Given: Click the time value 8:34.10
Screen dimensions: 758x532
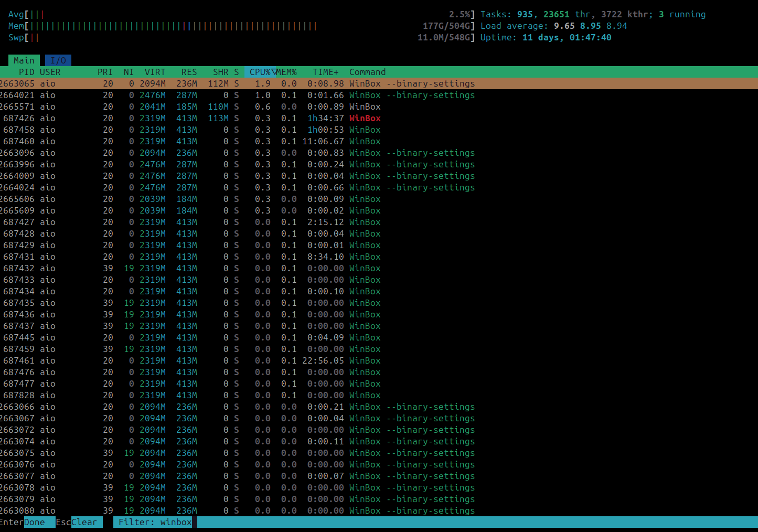Looking at the screenshot, I should click(326, 257).
